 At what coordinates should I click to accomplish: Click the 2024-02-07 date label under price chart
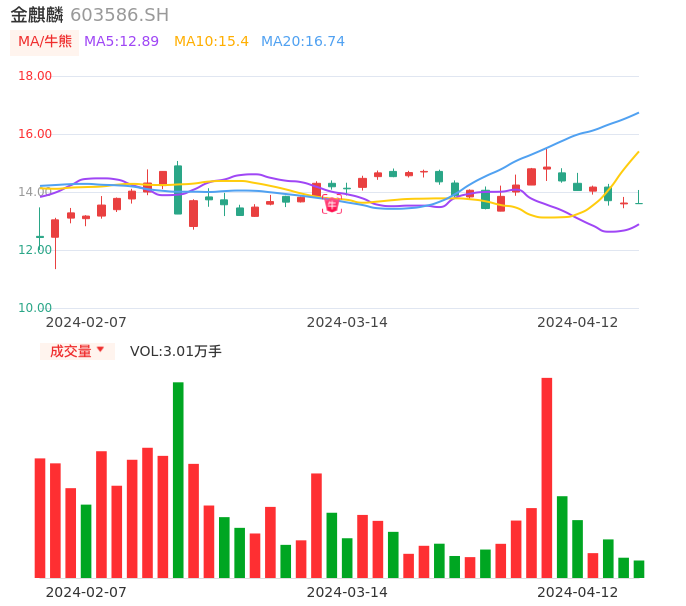click(86, 322)
